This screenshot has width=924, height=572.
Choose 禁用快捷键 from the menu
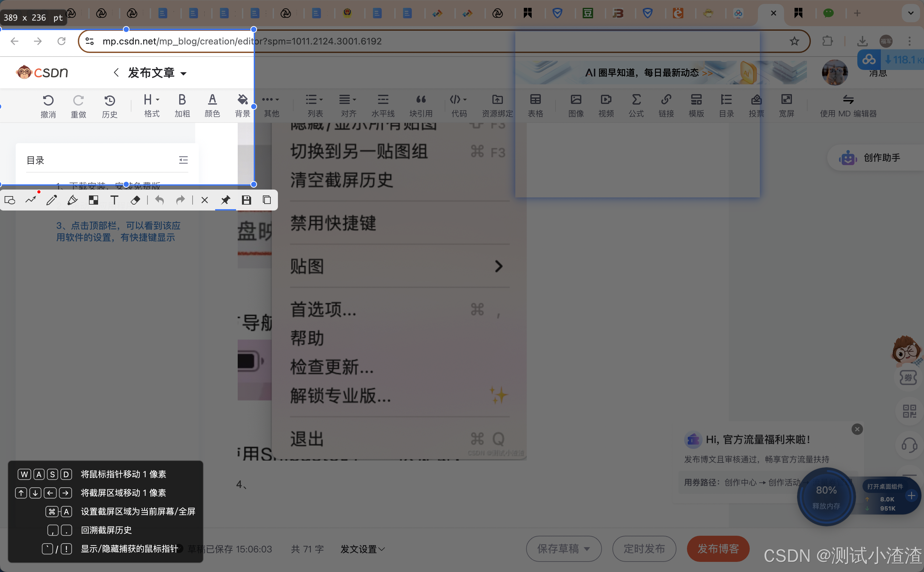(333, 223)
